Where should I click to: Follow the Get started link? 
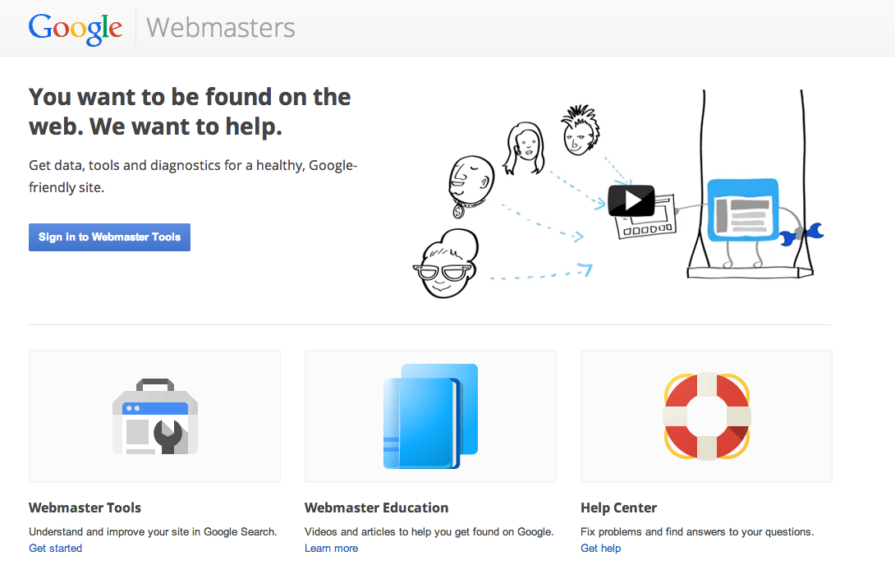pyautogui.click(x=55, y=548)
